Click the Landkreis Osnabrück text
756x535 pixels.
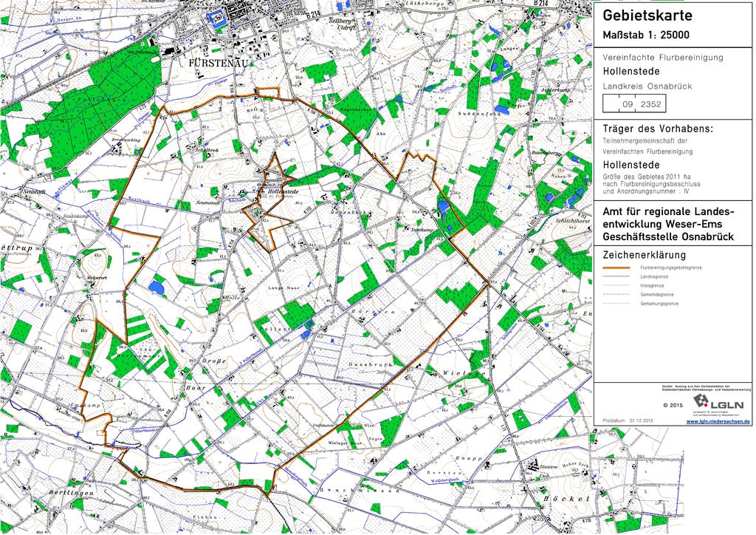647,86
